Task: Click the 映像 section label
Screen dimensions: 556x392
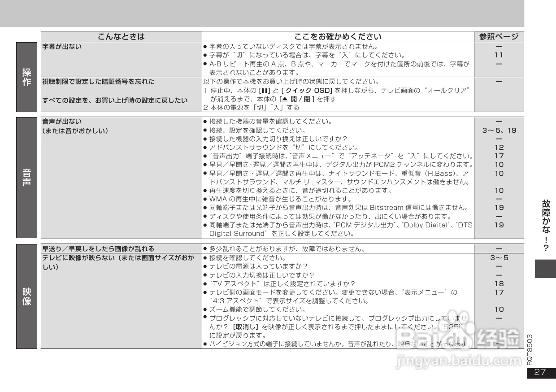Action: tap(26, 296)
